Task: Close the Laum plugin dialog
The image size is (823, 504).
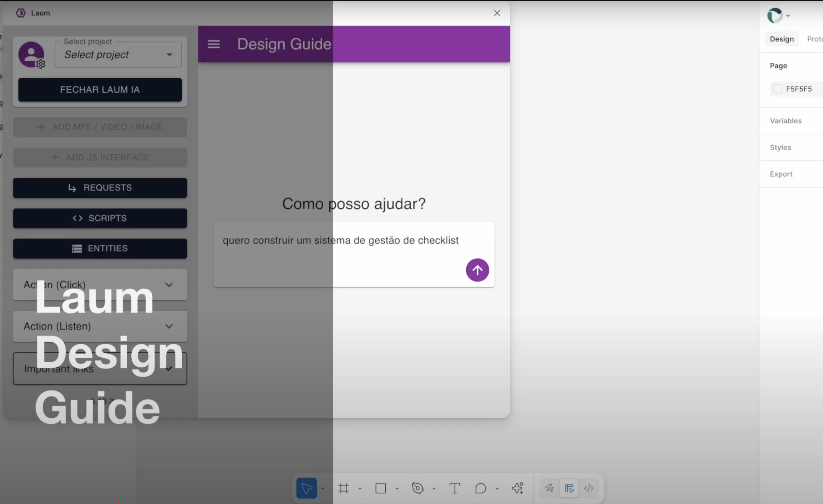Action: (497, 13)
